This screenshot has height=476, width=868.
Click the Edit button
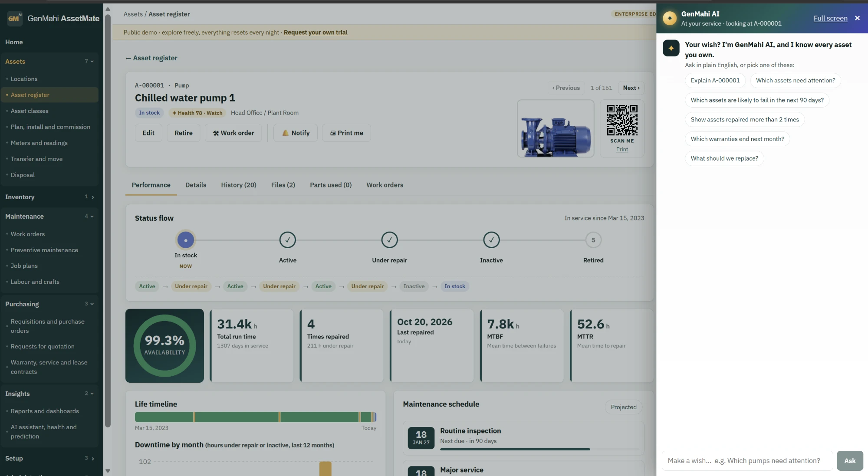coord(148,133)
